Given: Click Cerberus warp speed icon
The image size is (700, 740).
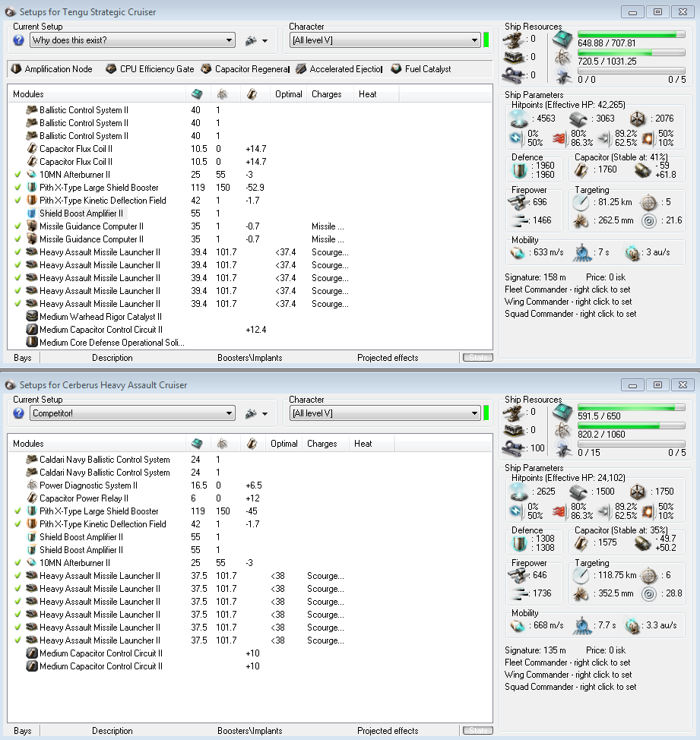Looking at the screenshot, I should (x=632, y=626).
